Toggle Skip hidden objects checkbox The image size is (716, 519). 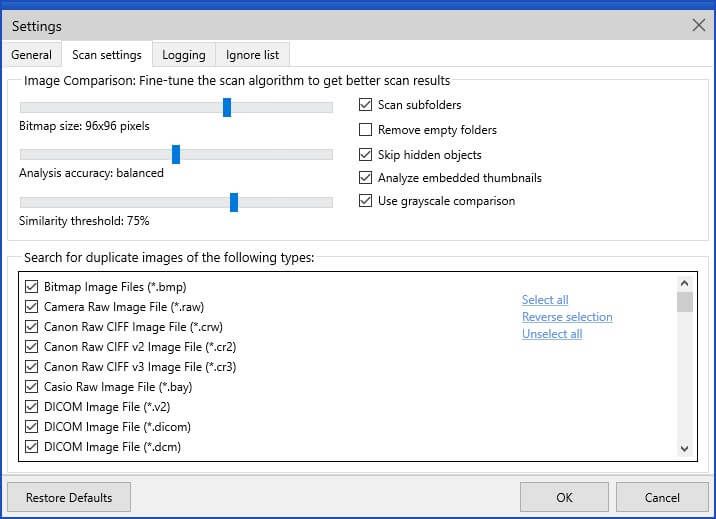[x=365, y=155]
